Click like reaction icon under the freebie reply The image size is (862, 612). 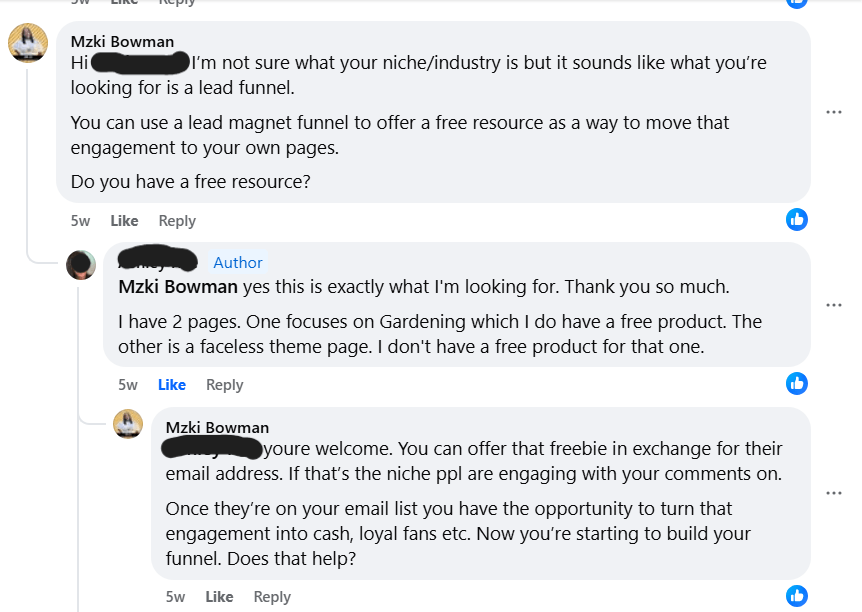(x=797, y=595)
